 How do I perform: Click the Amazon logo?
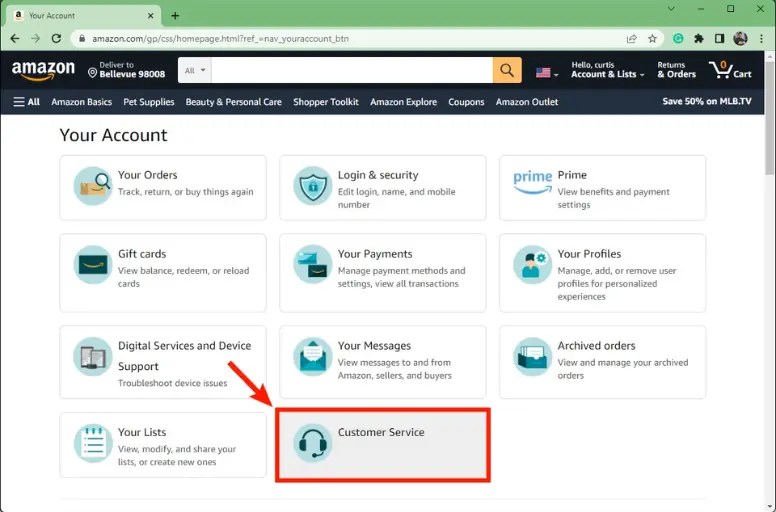tap(44, 70)
